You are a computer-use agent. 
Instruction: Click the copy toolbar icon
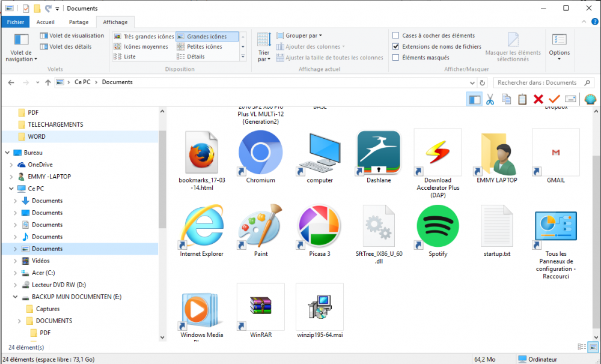(506, 99)
